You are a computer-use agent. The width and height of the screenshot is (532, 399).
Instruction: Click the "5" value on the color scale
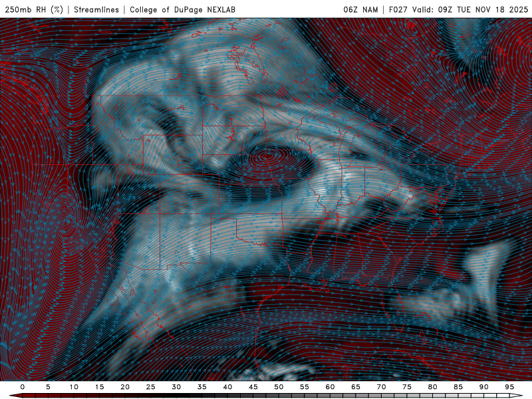click(48, 387)
